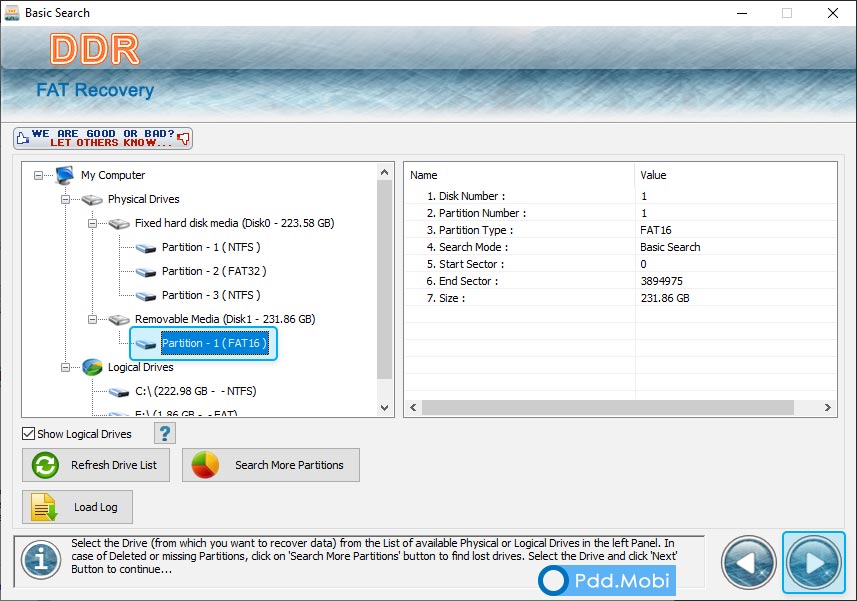Image resolution: width=857 pixels, height=601 pixels.
Task: Click the Load Log button
Action: click(x=77, y=507)
